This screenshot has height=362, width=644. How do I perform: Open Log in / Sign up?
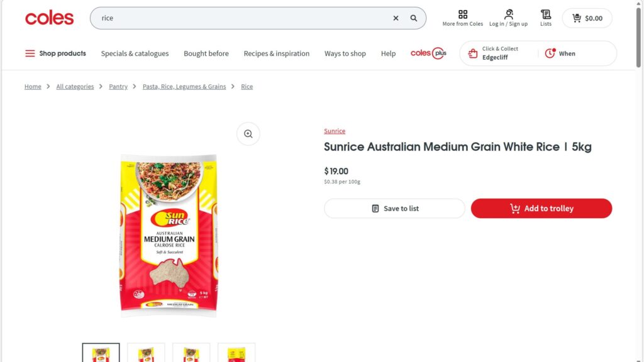click(508, 18)
